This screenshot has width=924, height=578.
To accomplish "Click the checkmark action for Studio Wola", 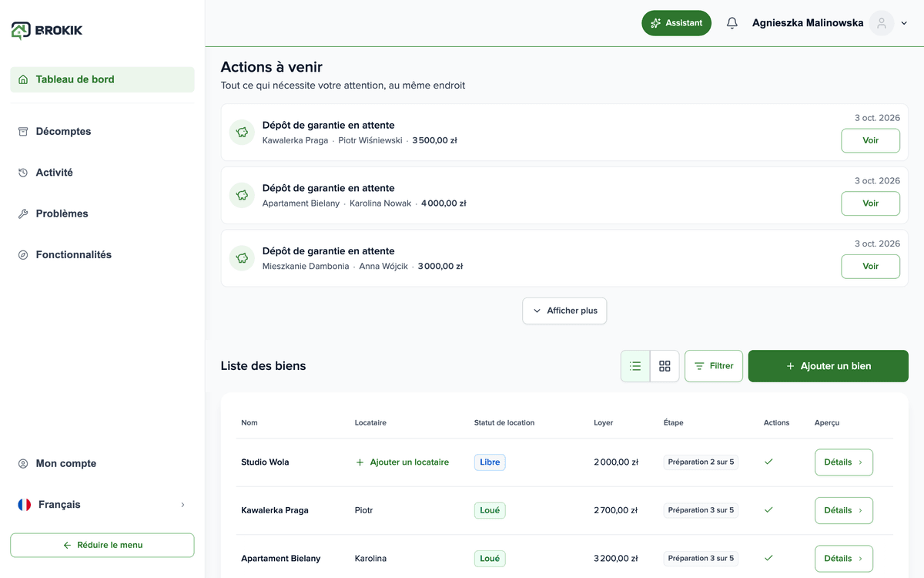I will [x=768, y=462].
